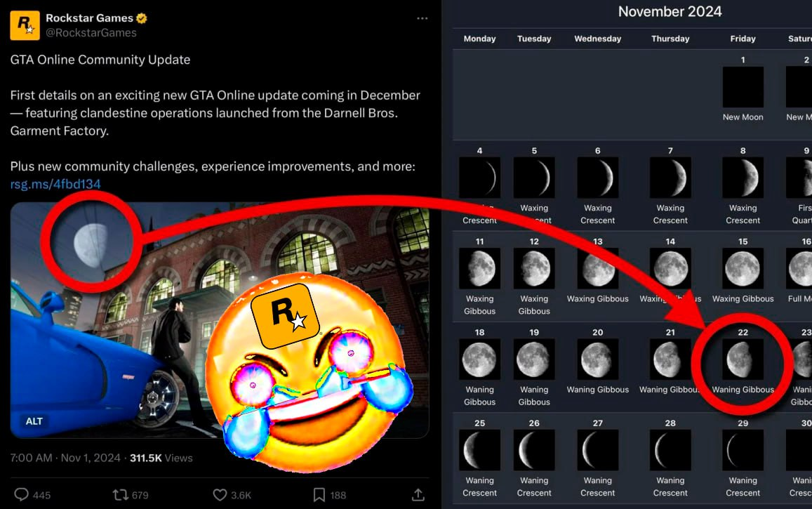Image resolution: width=812 pixels, height=509 pixels.
Task: Select the Waning Crescent moon on day 29
Action: tap(743, 450)
